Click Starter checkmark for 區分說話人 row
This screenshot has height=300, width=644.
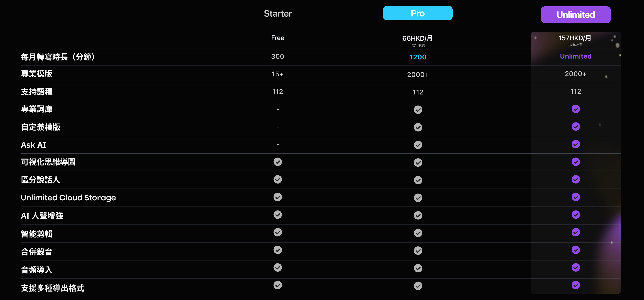point(278,179)
